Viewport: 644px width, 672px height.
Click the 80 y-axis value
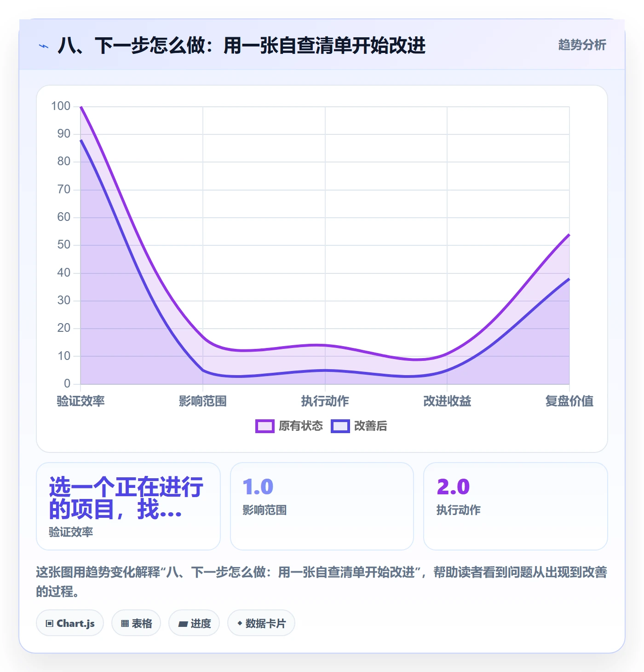pyautogui.click(x=64, y=162)
